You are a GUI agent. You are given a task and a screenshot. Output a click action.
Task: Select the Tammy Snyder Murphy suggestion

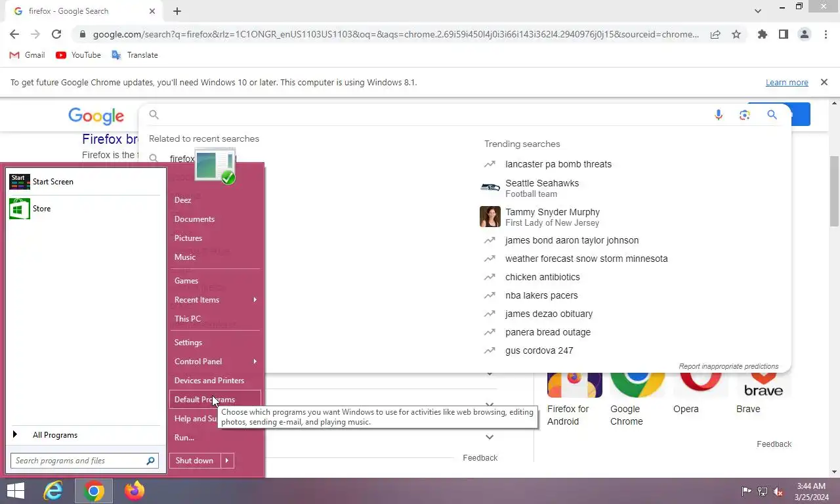(553, 217)
